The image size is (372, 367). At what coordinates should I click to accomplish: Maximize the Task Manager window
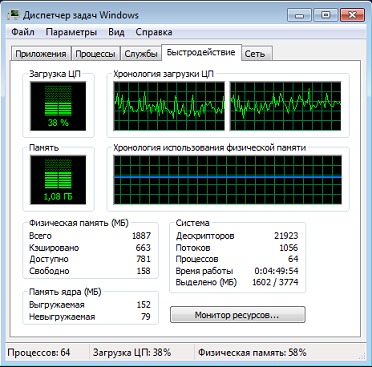[326, 15]
